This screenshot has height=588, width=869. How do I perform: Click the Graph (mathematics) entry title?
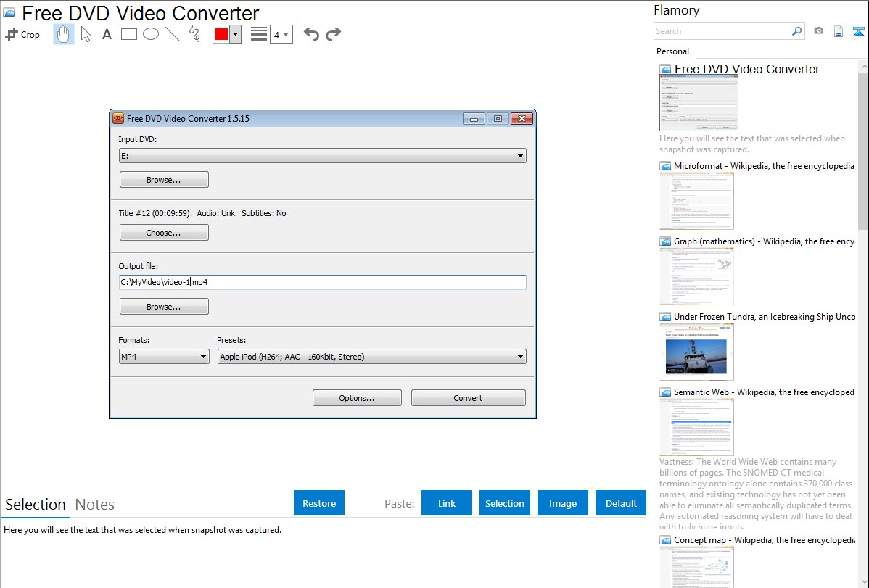[764, 241]
